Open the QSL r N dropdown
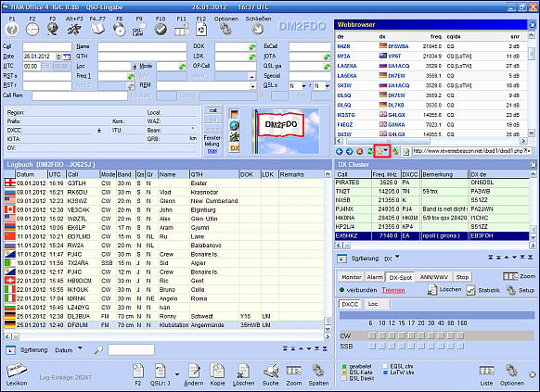Image resolution: width=540 pixels, height=392 pixels. click(328, 86)
